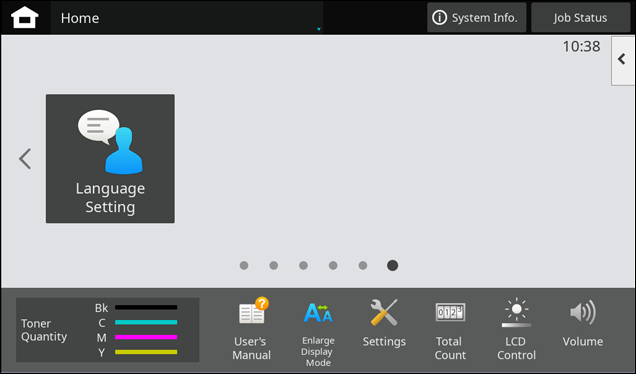The image size is (636, 374).
Task: Tap the Home house icon
Action: (x=25, y=17)
